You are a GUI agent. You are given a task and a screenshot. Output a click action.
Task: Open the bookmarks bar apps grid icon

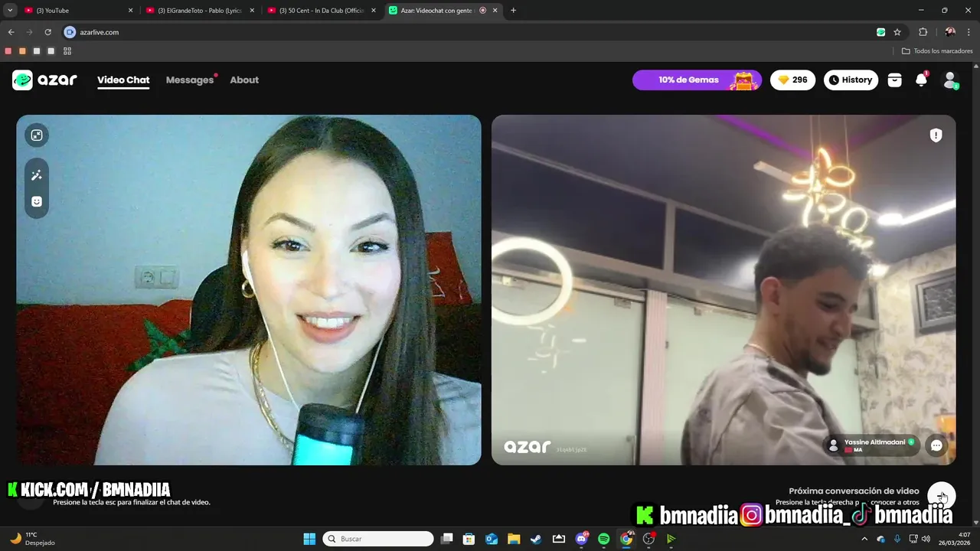click(67, 51)
